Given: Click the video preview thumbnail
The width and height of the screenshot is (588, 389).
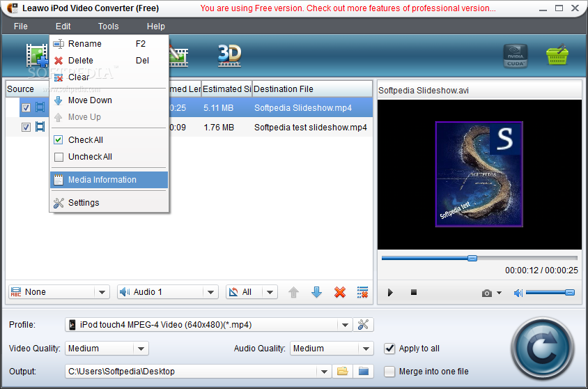Looking at the screenshot, I should (479, 174).
